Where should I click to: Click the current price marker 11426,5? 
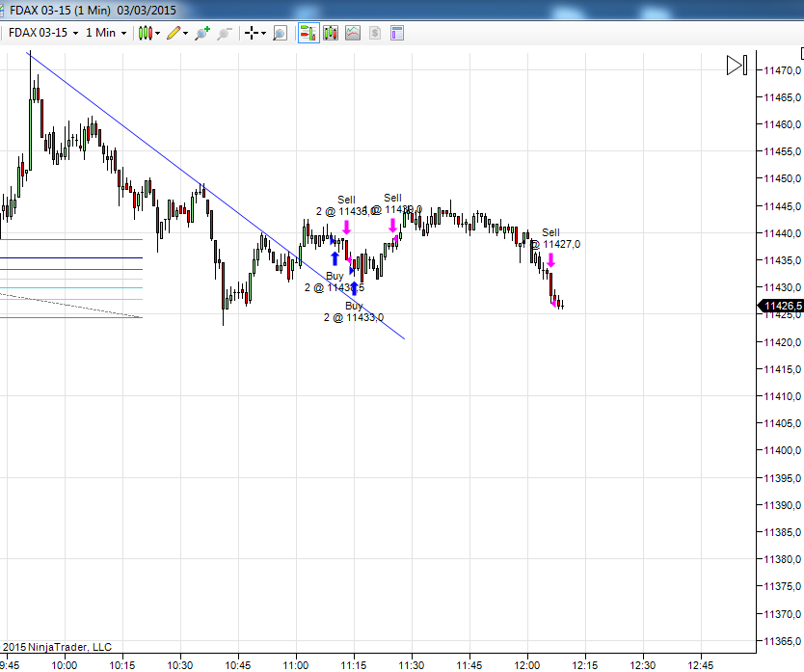[x=781, y=307]
